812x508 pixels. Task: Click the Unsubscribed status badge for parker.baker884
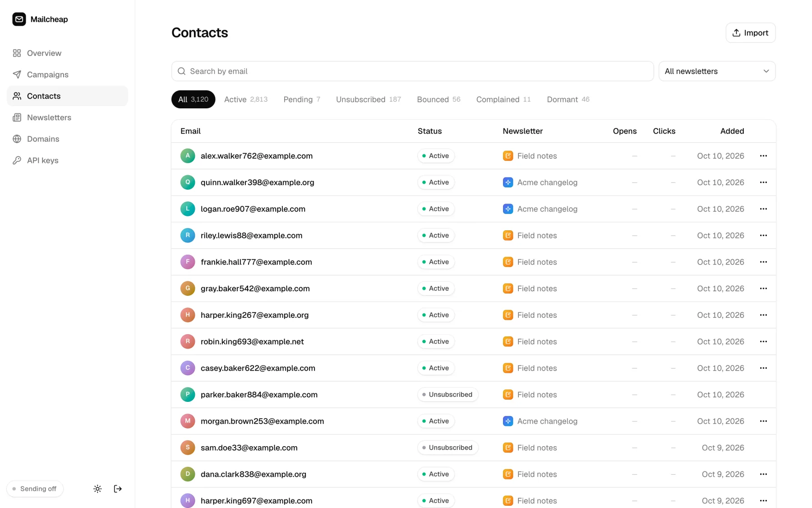coord(448,395)
